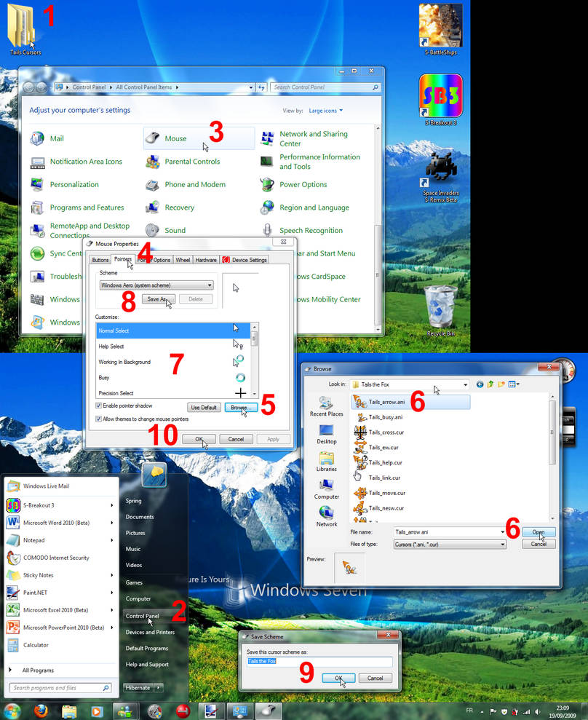Screen dimensions: 588x720
Task: Toggle Enable pointer shadow checkbox
Action: point(98,406)
